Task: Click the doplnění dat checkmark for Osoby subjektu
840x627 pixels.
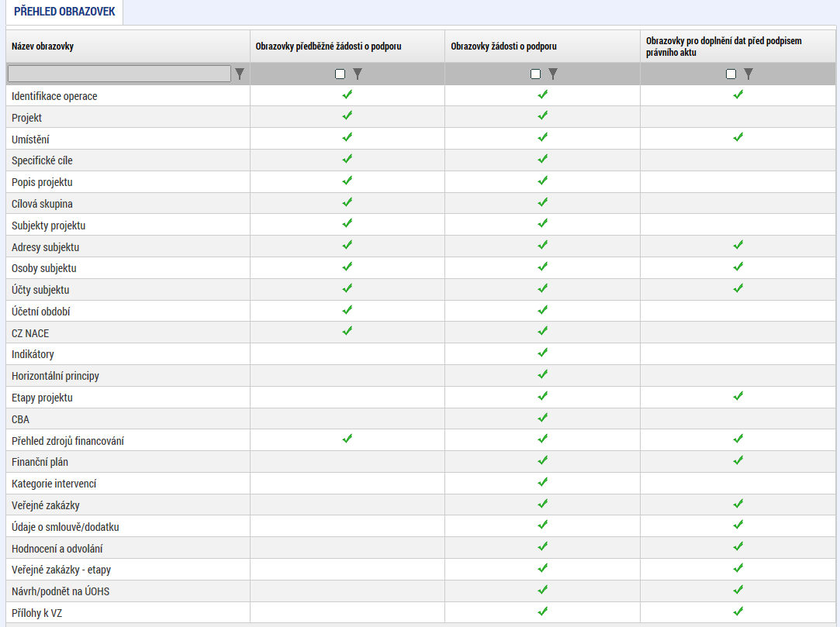Action: pyautogui.click(x=738, y=267)
